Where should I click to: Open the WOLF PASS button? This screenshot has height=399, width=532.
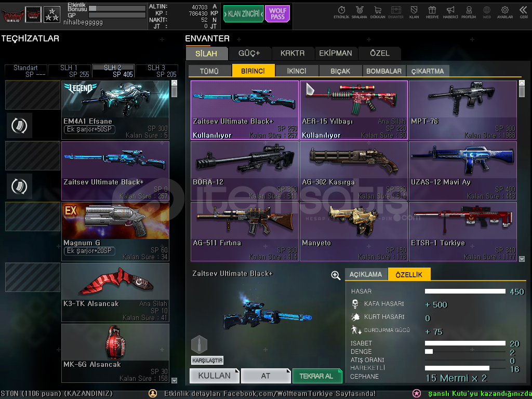277,14
